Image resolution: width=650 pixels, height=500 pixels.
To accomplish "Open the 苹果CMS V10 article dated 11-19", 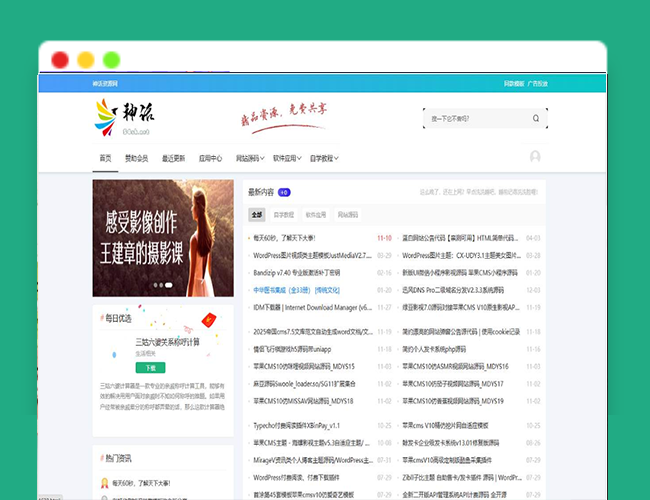I will [x=461, y=308].
